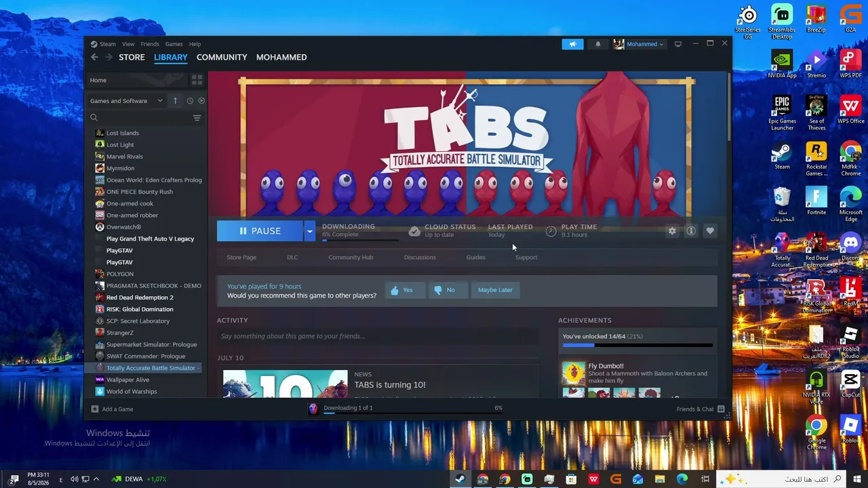Open the NVIDIA App desktop icon
868x488 pixels.
point(782,65)
